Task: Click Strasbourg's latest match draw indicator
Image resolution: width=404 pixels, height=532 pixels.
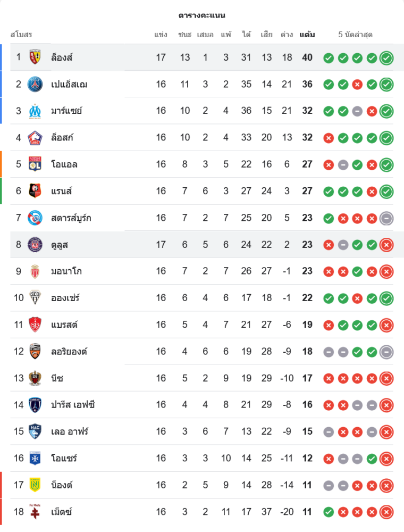Action: pos(386,218)
